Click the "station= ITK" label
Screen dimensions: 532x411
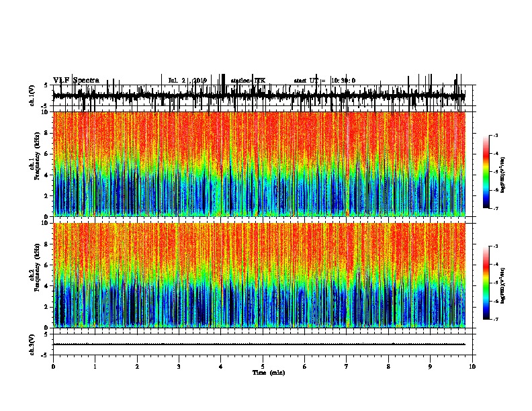point(248,81)
